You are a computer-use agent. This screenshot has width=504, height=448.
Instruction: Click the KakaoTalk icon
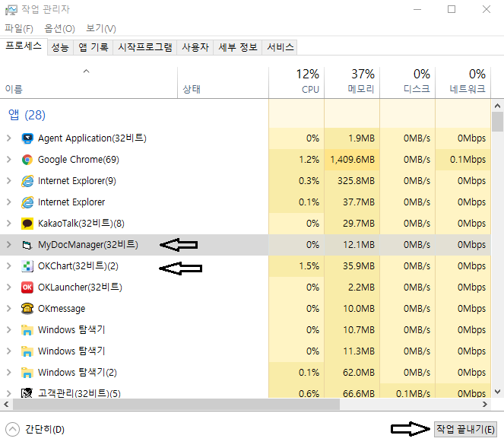point(27,224)
